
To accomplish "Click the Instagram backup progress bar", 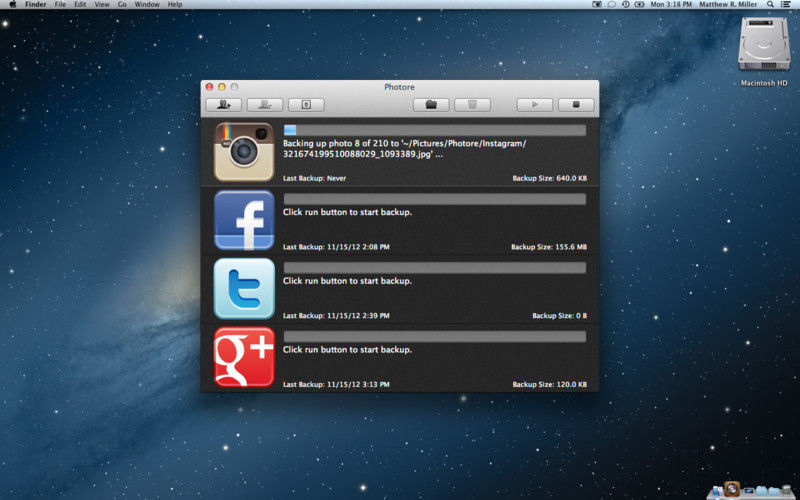I will pyautogui.click(x=434, y=130).
